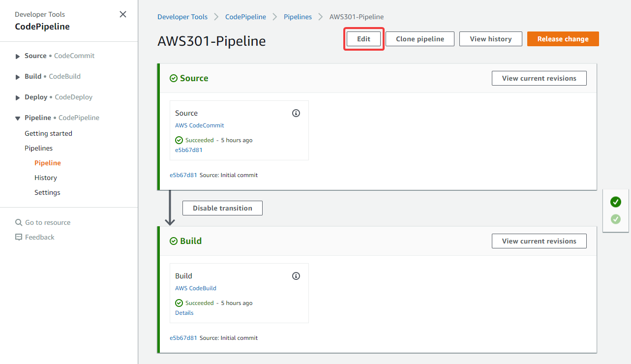Click View history button

[491, 39]
